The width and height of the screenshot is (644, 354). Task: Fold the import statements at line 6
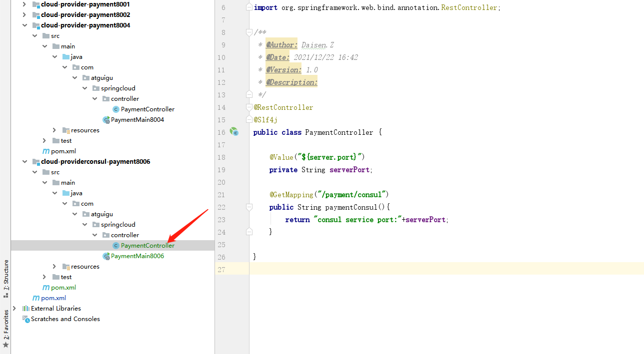coord(249,7)
